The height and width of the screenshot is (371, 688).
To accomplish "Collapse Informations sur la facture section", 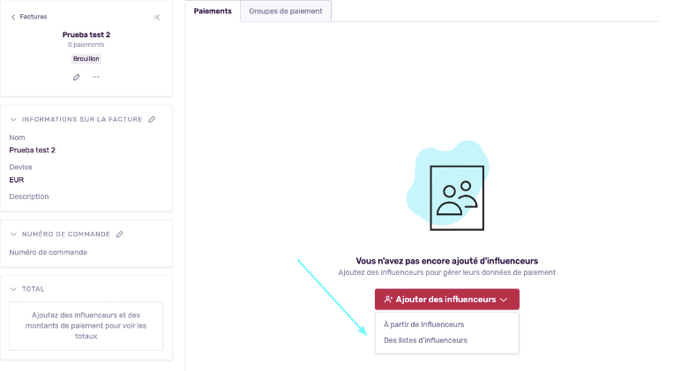I will tap(13, 119).
